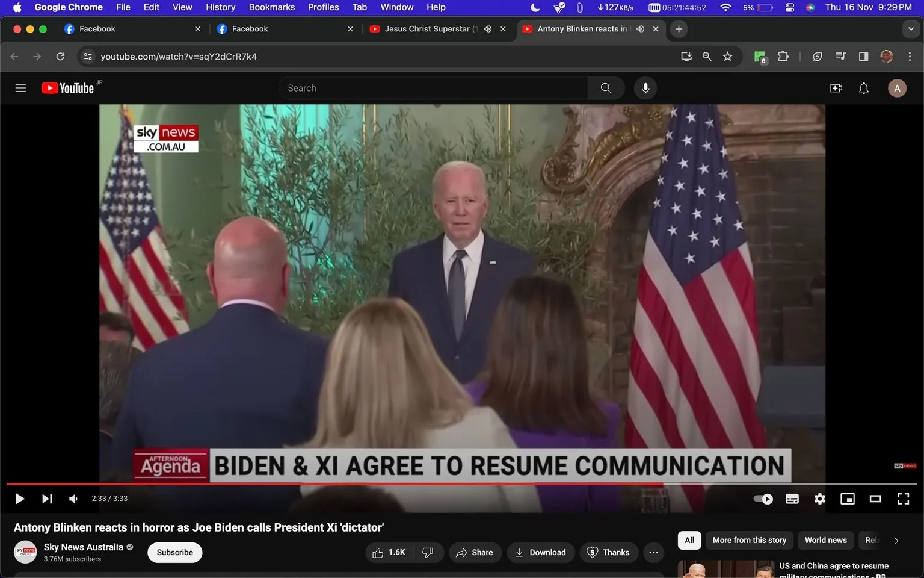Open YouTube notifications bell

coord(863,88)
